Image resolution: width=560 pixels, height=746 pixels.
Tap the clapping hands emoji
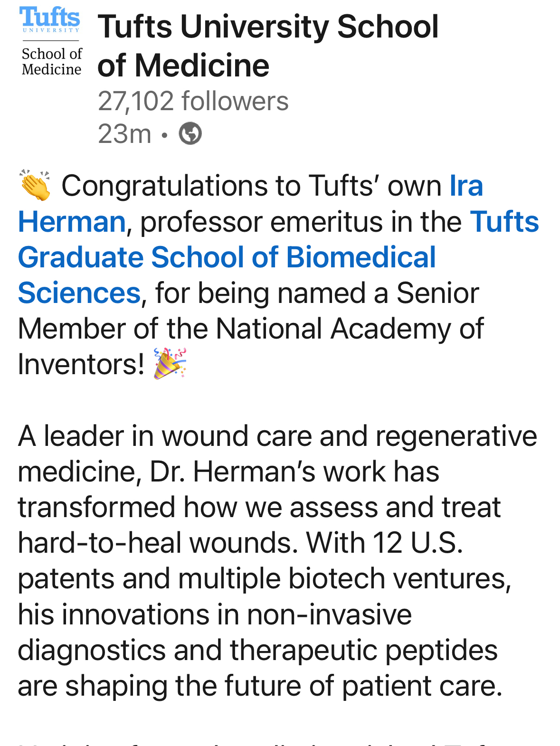coord(35,185)
